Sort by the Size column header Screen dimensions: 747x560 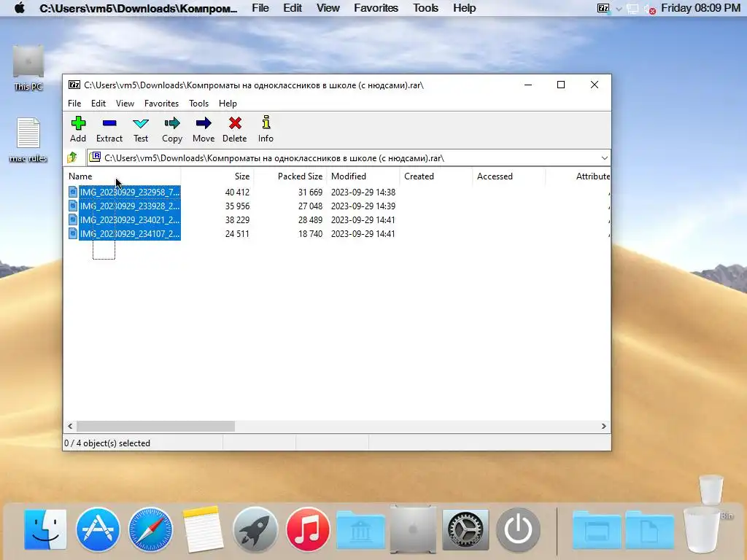coord(217,176)
